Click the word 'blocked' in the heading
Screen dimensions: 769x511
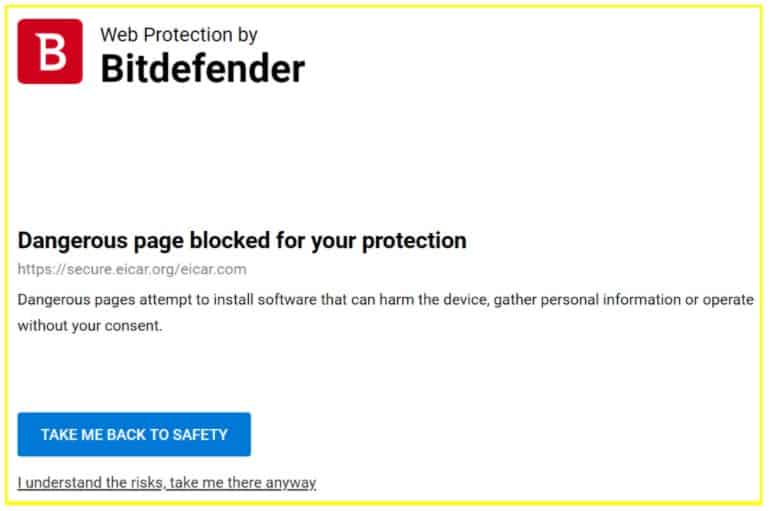pos(230,241)
